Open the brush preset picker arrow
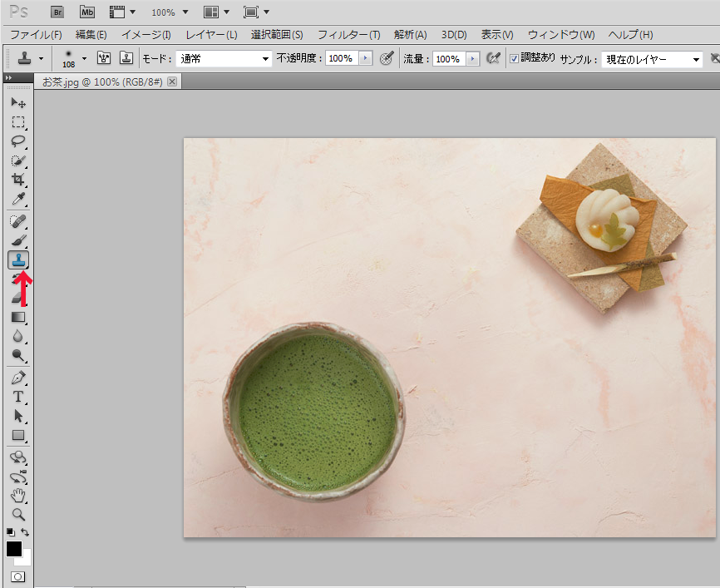This screenshot has width=720, height=588. pos(84,58)
